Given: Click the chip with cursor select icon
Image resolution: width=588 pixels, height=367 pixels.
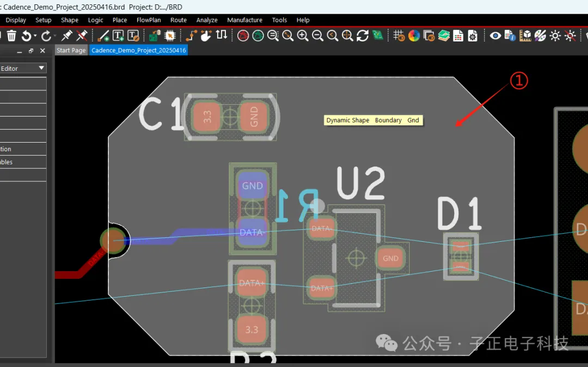Looking at the screenshot, I should tap(170, 35).
